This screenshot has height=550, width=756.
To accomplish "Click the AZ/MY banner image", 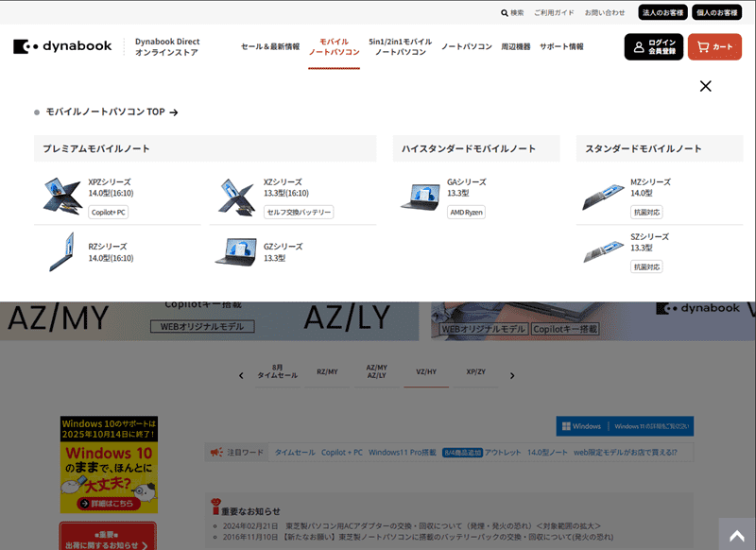I will (x=209, y=321).
